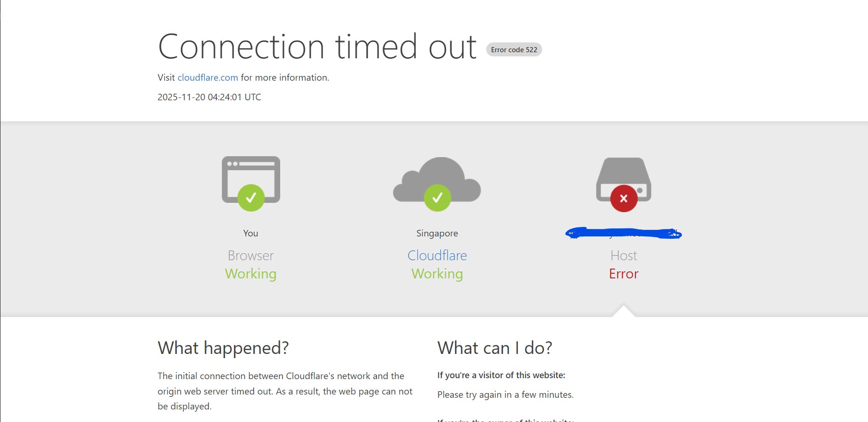Image resolution: width=868 pixels, height=422 pixels.
Task: Open the cloudflare.com link
Action: point(208,78)
